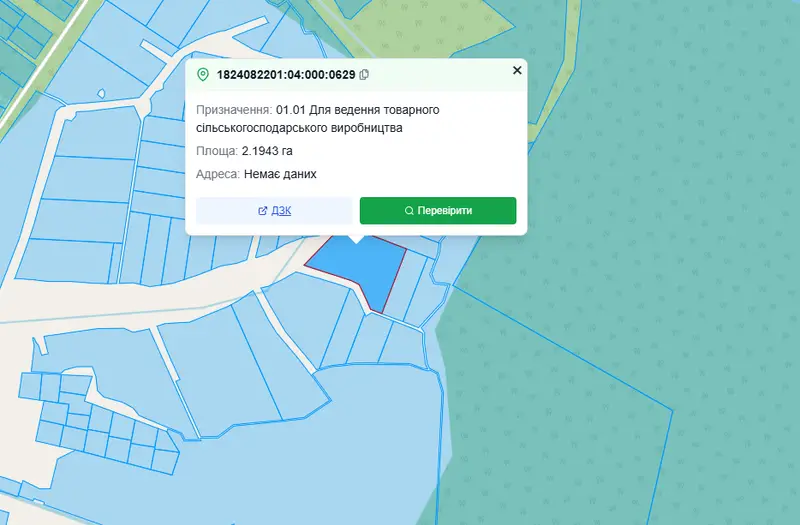
Task: Select the tiny pentagon-shaped parcel near top-left road
Action: [101, 93]
